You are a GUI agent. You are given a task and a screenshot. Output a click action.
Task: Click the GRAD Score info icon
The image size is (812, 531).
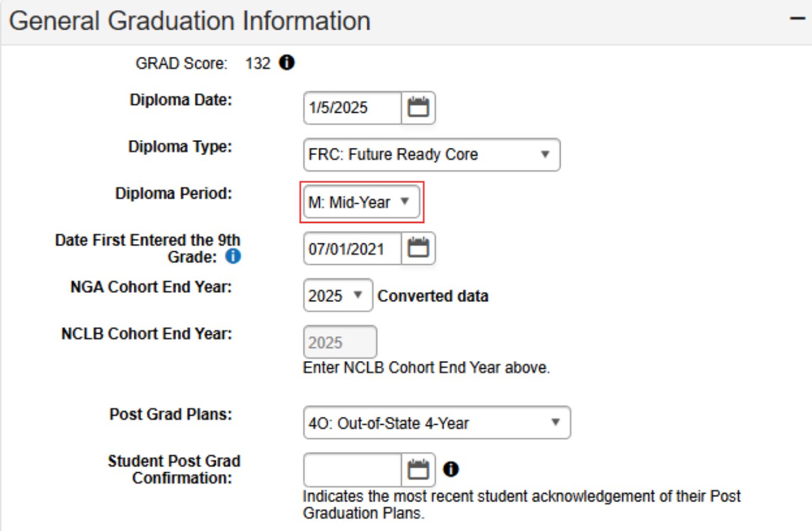click(x=287, y=63)
